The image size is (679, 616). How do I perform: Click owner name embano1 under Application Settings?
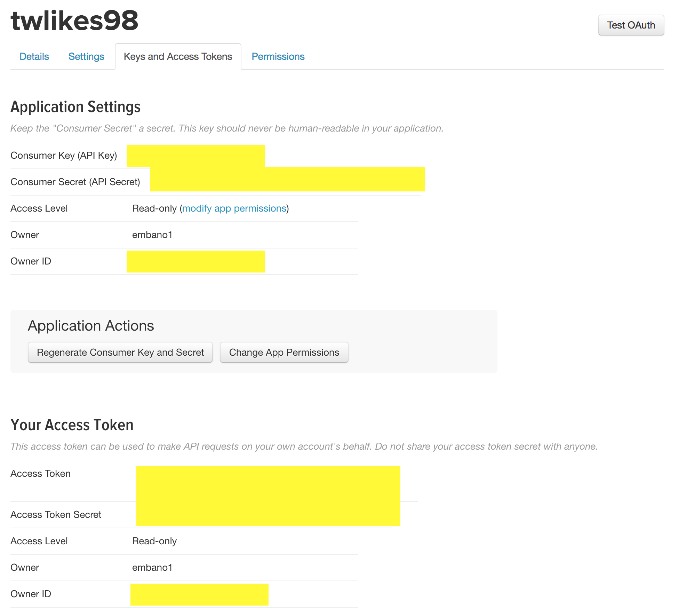(152, 235)
